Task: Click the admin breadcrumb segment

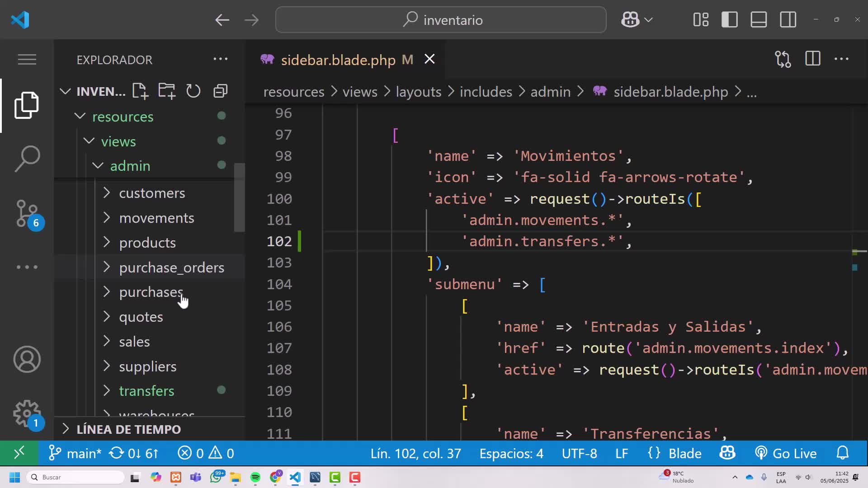Action: (x=550, y=92)
